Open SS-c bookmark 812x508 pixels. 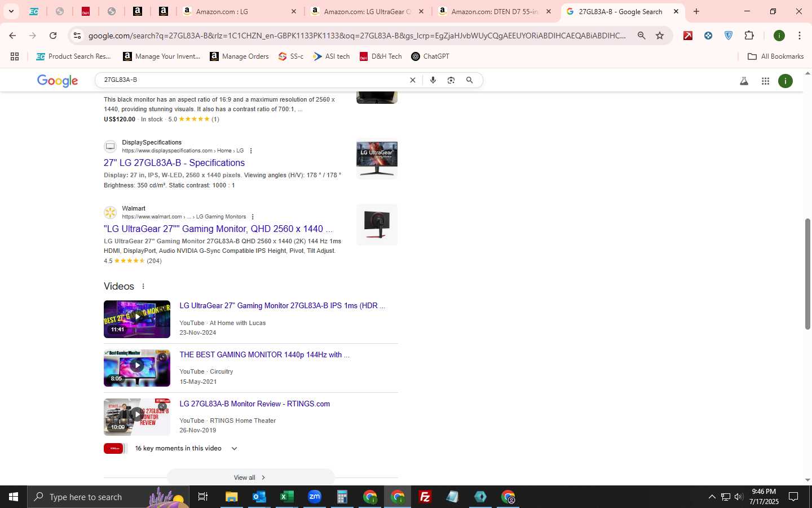pos(291,56)
